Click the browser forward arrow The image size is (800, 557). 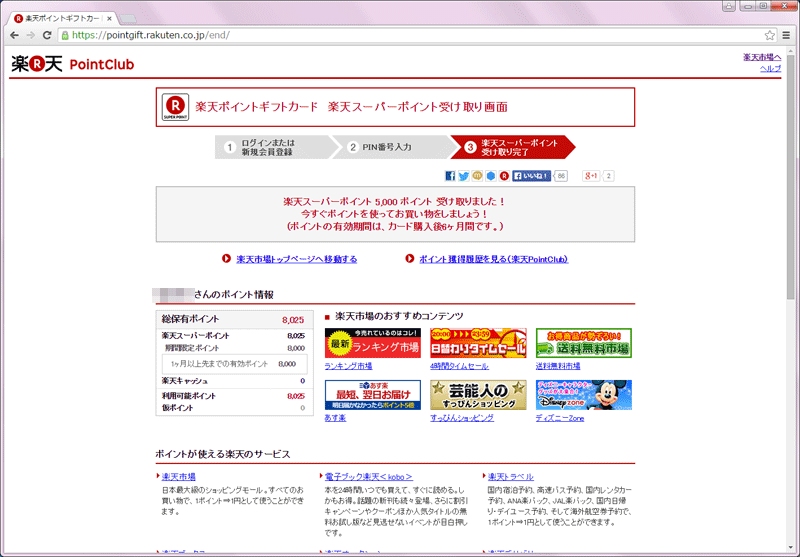point(31,35)
